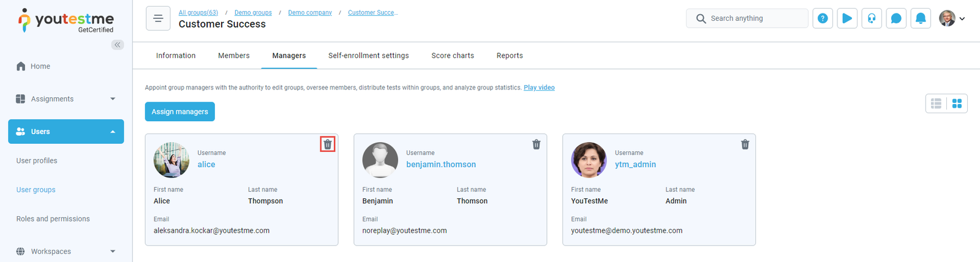Click trash icon on ytm_admin card
The width and height of the screenshot is (980, 262).
click(745, 144)
